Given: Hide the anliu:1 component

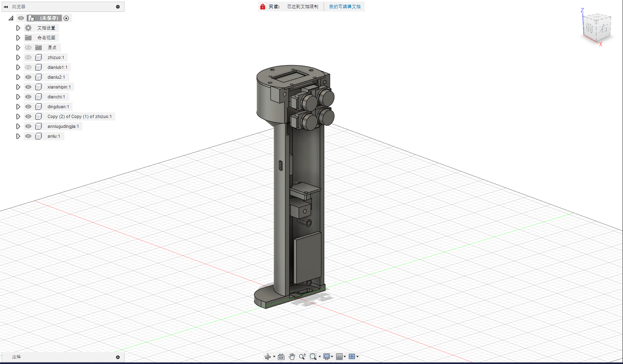Looking at the screenshot, I should (28, 136).
